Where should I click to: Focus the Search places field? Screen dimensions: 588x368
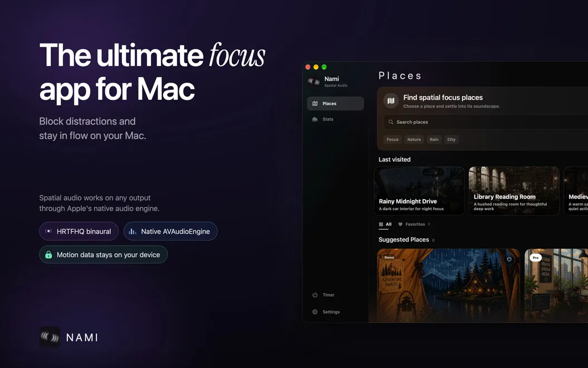pos(486,122)
